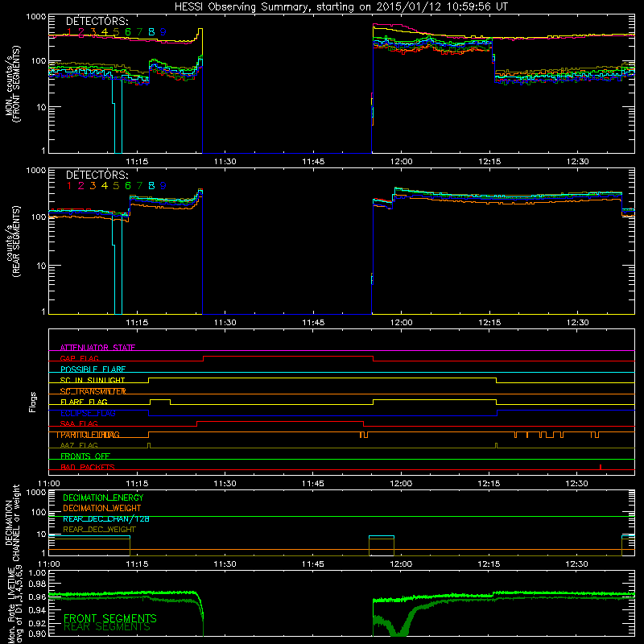Viewport: 644px width, 644px height.
Task: Click the DECIMATION_WEIGHT legend label
Action: (102, 508)
